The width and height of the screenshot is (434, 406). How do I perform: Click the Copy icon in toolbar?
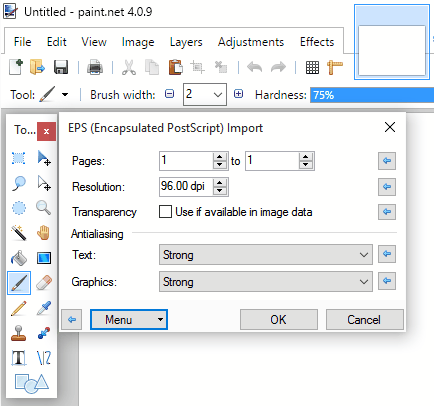(152, 67)
